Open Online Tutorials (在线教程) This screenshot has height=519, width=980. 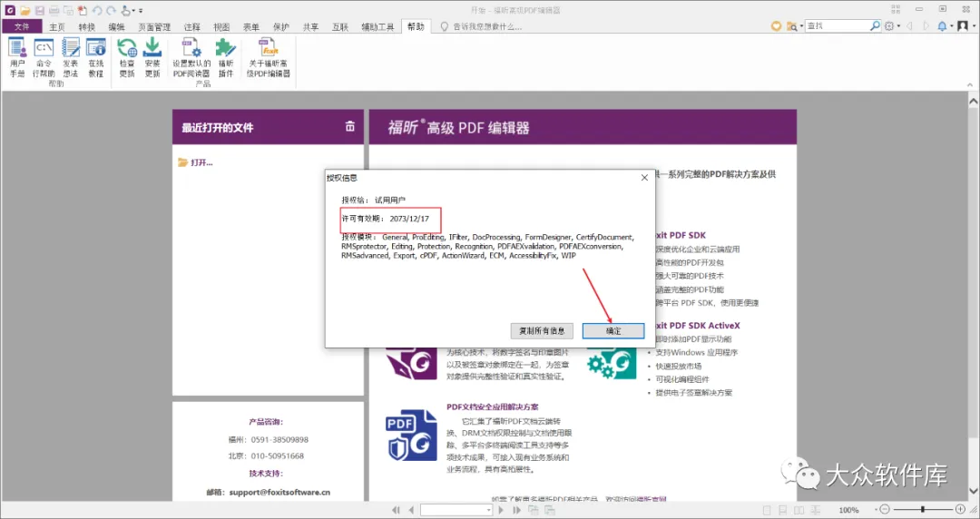pyautogui.click(x=95, y=57)
